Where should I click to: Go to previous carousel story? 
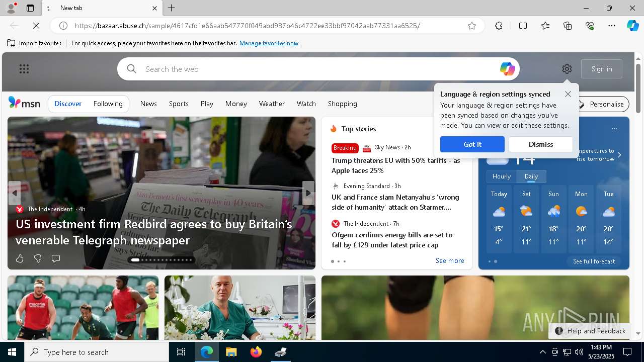click(14, 193)
